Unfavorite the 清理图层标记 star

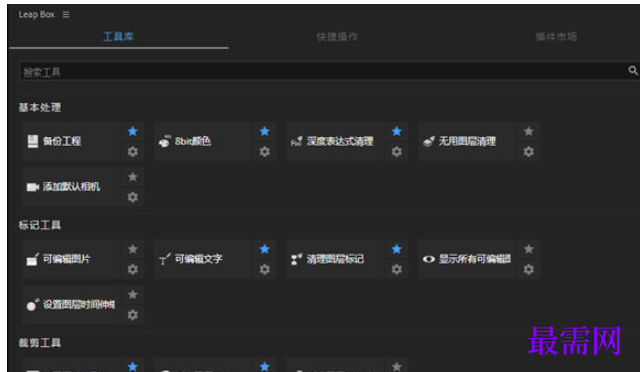[396, 249]
